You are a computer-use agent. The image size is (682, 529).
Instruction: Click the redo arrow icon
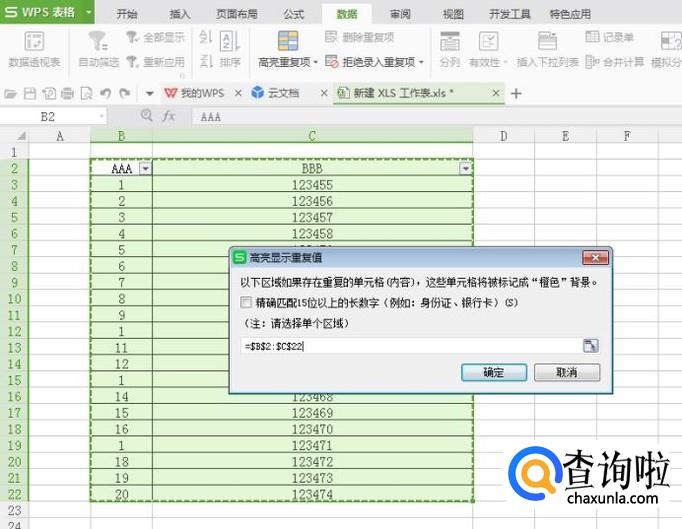click(125, 94)
